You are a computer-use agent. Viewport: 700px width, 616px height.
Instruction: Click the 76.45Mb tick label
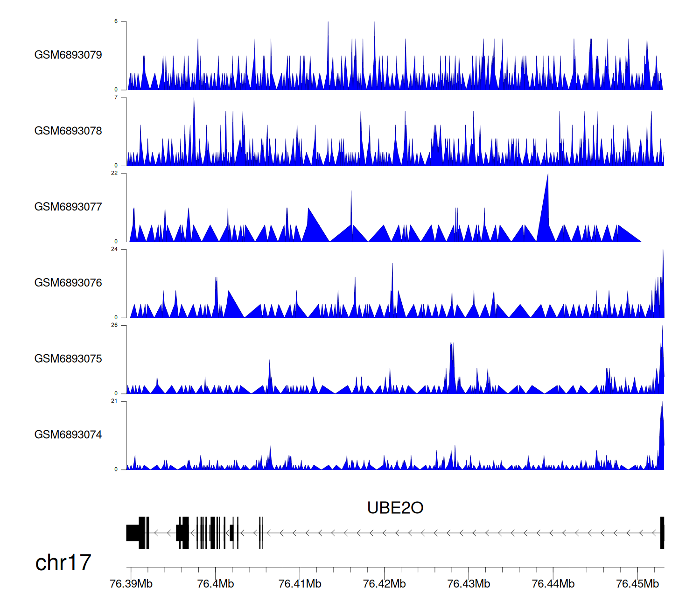coord(637,584)
